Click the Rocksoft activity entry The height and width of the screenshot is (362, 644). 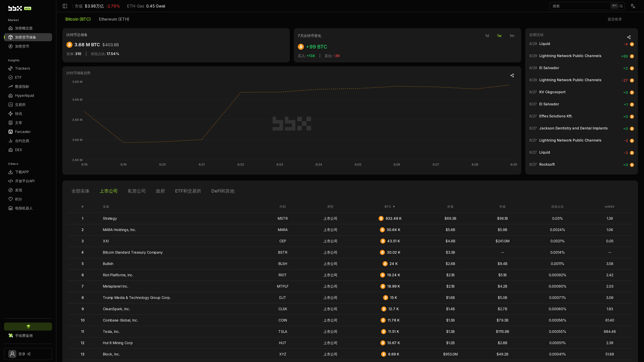click(x=581, y=164)
